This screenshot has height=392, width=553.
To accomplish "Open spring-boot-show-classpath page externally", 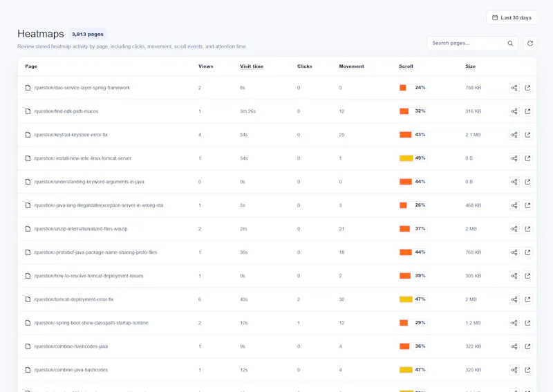I will [527, 323].
